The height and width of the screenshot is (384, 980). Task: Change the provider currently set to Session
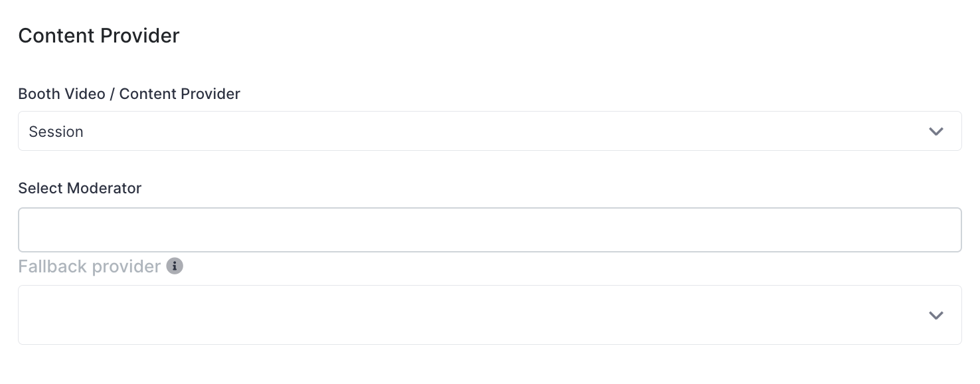tap(490, 131)
